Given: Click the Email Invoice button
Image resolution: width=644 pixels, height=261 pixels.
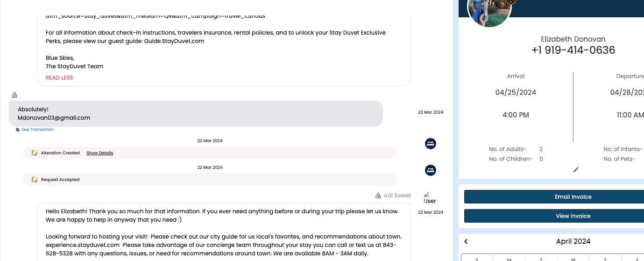Looking at the screenshot, I should point(573,197).
